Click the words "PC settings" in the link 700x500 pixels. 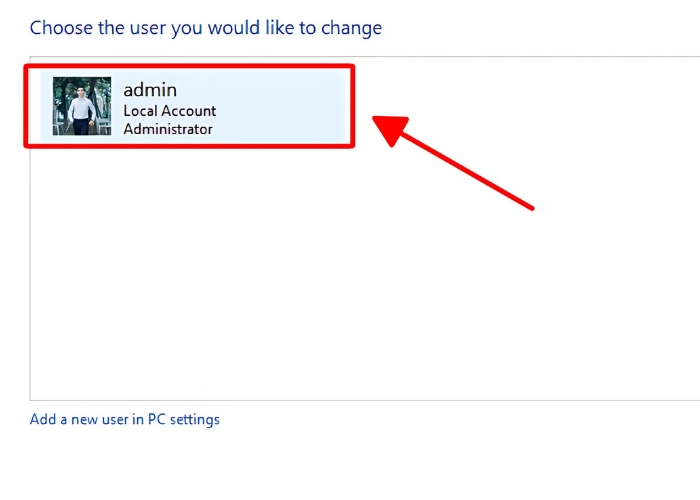point(184,419)
